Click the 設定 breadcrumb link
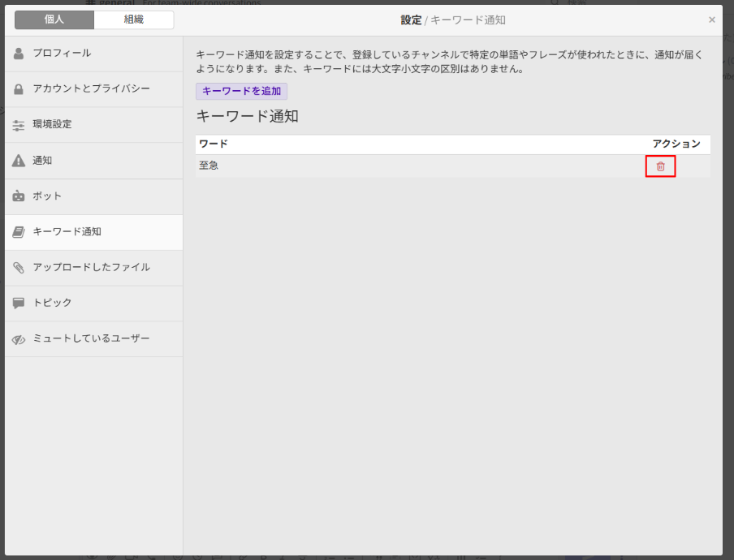Screen dimensions: 734x560 [x=412, y=19]
